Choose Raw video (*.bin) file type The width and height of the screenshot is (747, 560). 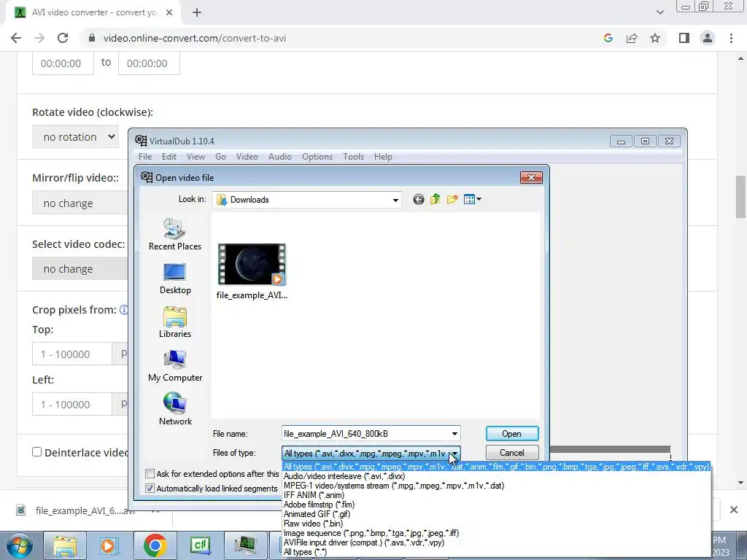coord(496,524)
